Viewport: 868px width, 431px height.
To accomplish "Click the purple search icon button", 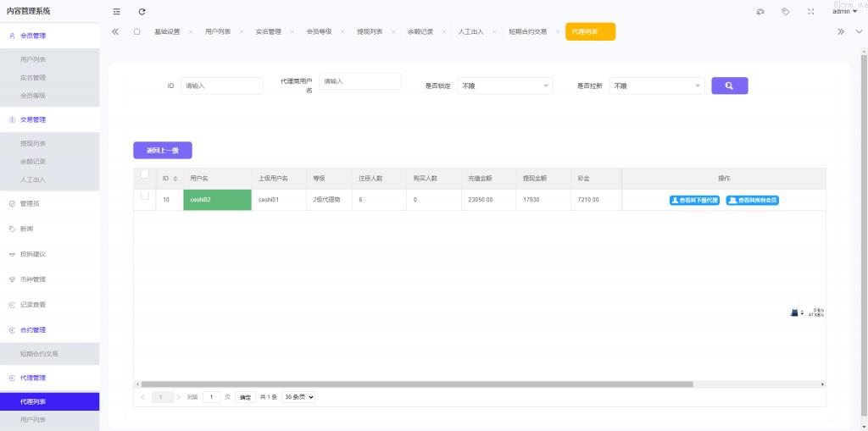I will click(x=729, y=86).
